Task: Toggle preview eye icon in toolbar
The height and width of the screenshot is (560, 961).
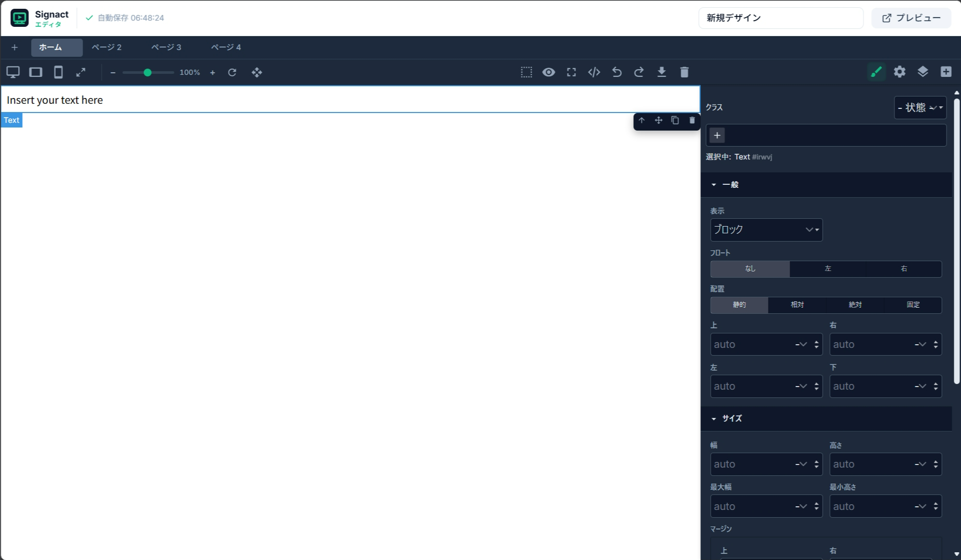Action: point(549,72)
